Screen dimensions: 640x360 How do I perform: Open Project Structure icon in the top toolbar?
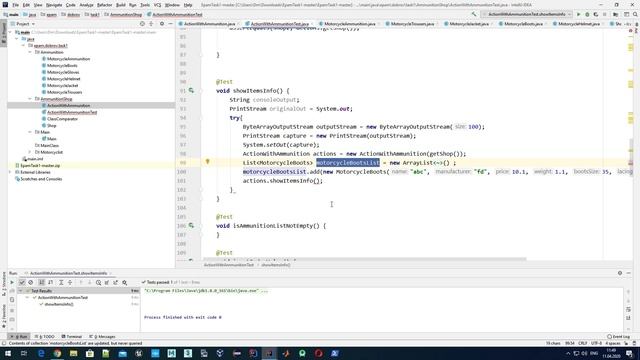point(616,14)
